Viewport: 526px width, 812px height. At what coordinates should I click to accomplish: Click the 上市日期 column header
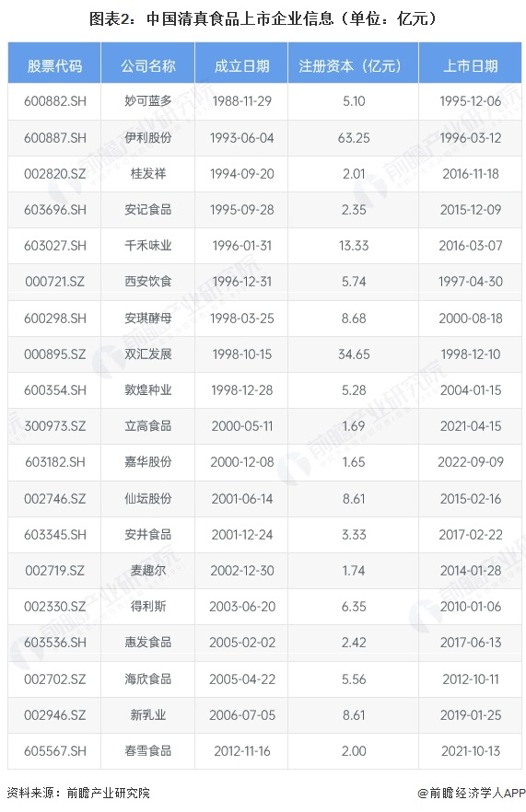point(471,66)
